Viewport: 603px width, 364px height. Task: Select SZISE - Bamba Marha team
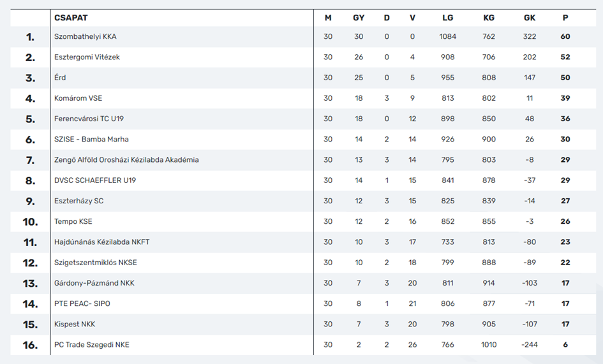[91, 139]
